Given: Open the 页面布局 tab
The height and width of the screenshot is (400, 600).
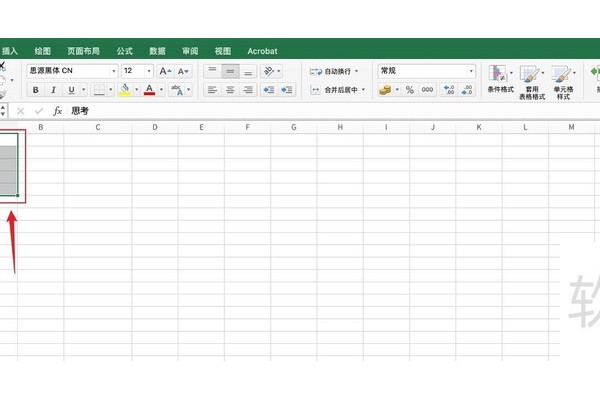Looking at the screenshot, I should click(83, 51).
